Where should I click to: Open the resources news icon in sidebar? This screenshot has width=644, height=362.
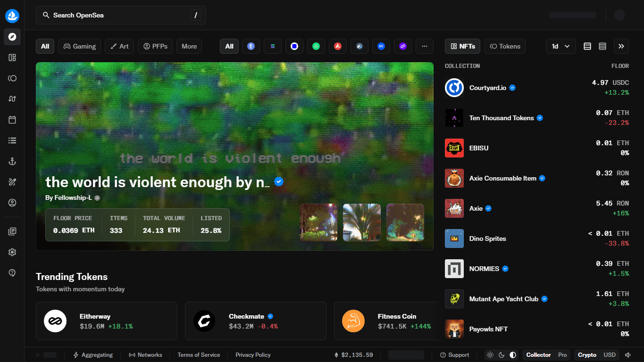(x=12, y=231)
